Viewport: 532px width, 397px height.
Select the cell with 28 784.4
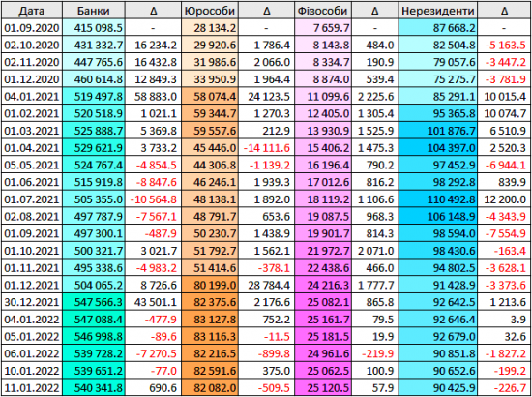click(x=266, y=286)
